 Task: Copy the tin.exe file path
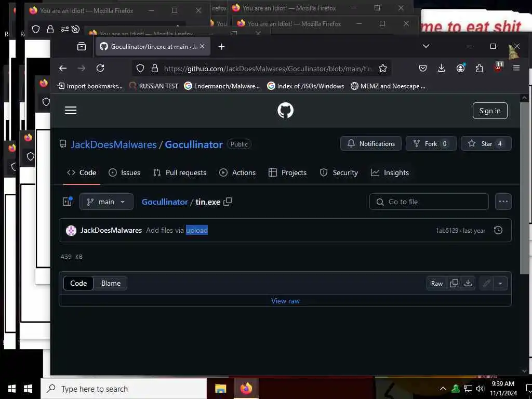coord(228,202)
